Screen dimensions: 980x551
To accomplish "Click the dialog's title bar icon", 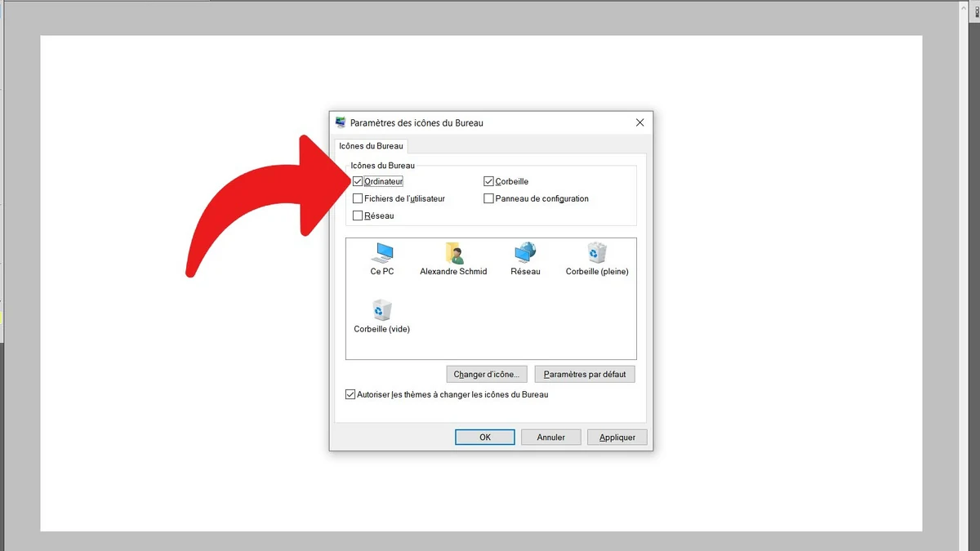I will (339, 122).
